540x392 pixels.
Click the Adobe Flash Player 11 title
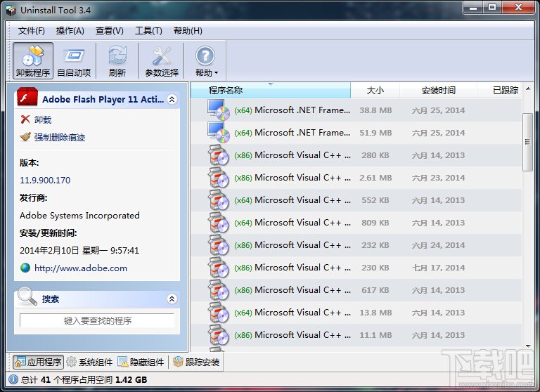(x=103, y=100)
